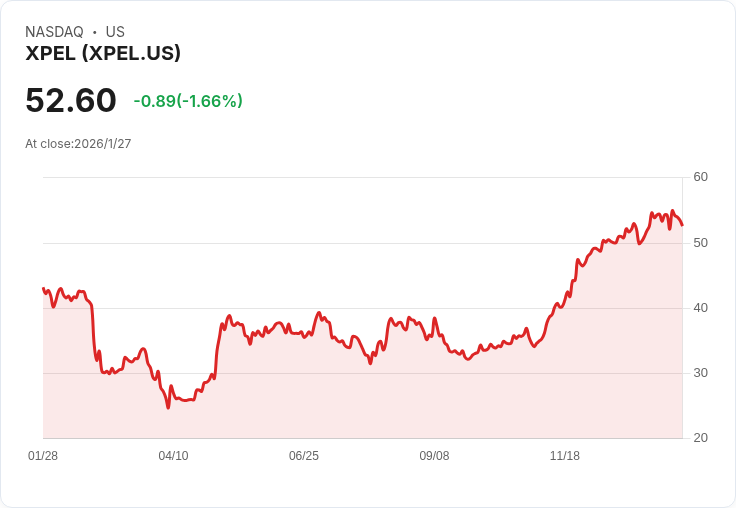Click the NASDAQ exchange label
This screenshot has width=736, height=508.
click(54, 32)
